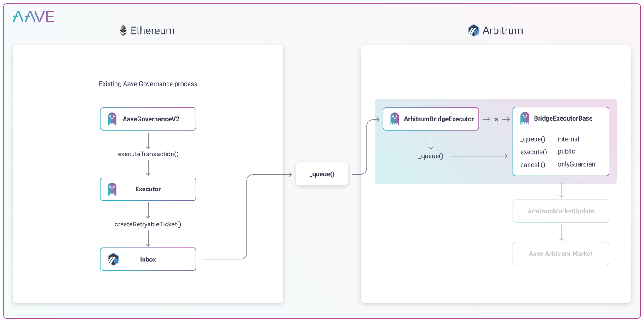Image resolution: width=644 pixels, height=322 pixels.
Task: Click the Ethereum heading text
Action: point(152,31)
